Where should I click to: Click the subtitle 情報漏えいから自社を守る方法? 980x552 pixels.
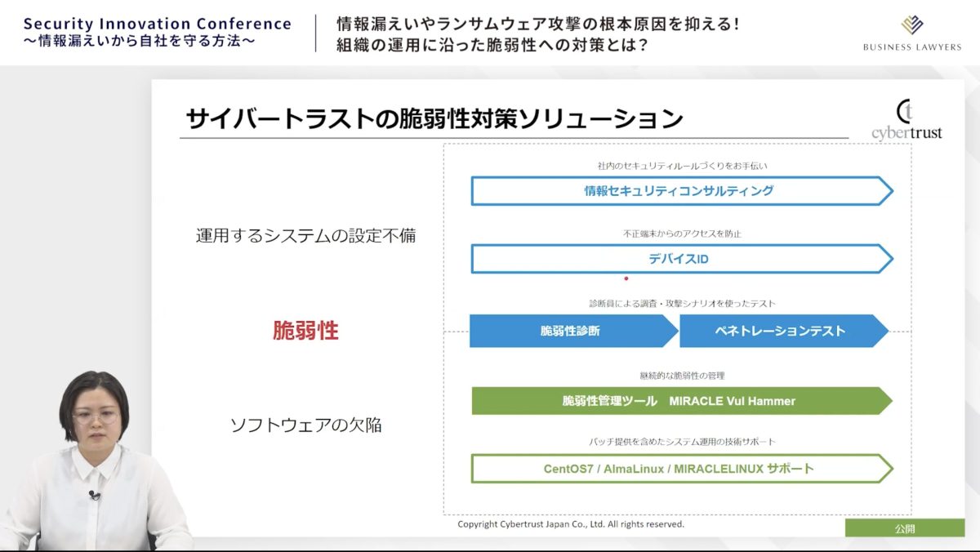138,41
